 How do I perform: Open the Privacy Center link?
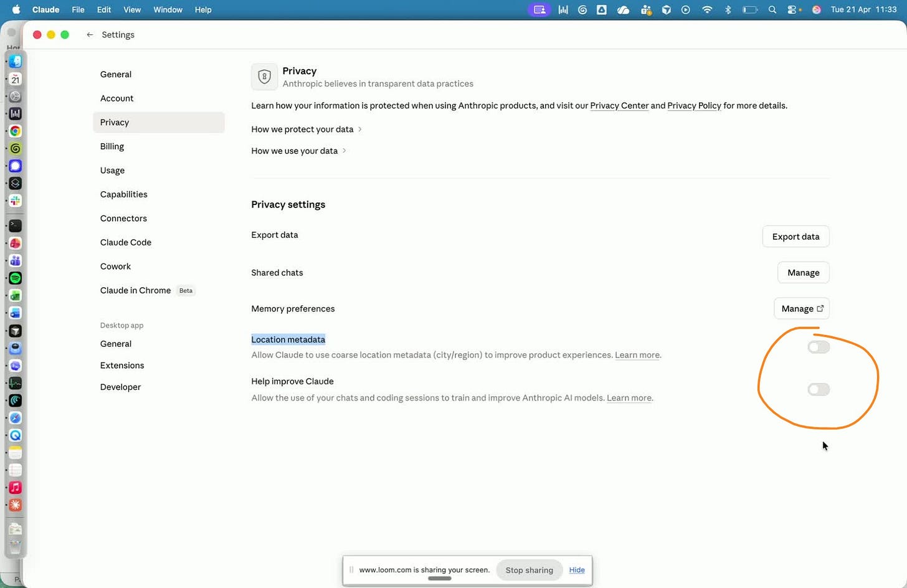click(x=619, y=105)
